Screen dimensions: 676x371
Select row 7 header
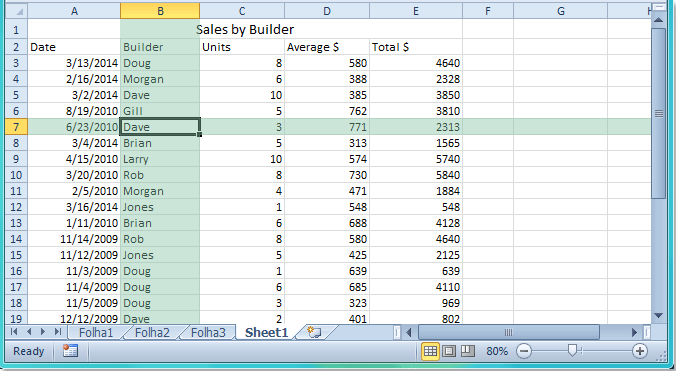[x=16, y=127]
